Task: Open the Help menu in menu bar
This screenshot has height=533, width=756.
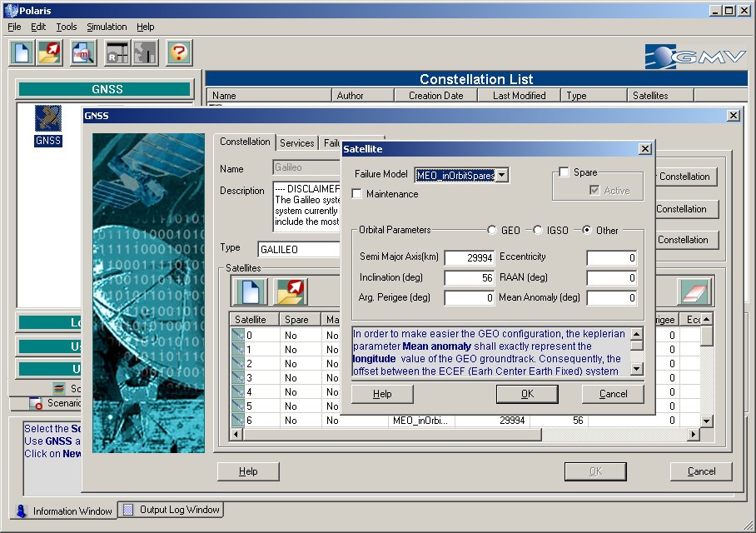Action: coord(145,27)
